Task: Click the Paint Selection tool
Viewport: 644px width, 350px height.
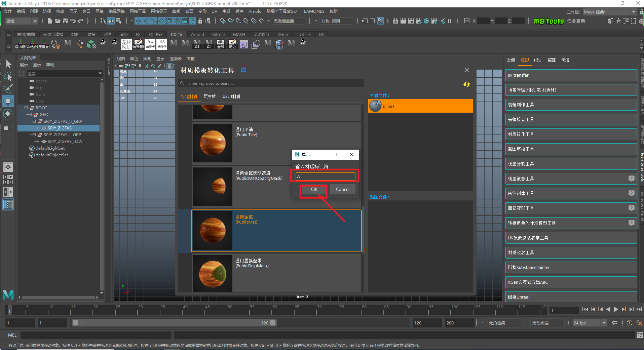Action: [8, 89]
